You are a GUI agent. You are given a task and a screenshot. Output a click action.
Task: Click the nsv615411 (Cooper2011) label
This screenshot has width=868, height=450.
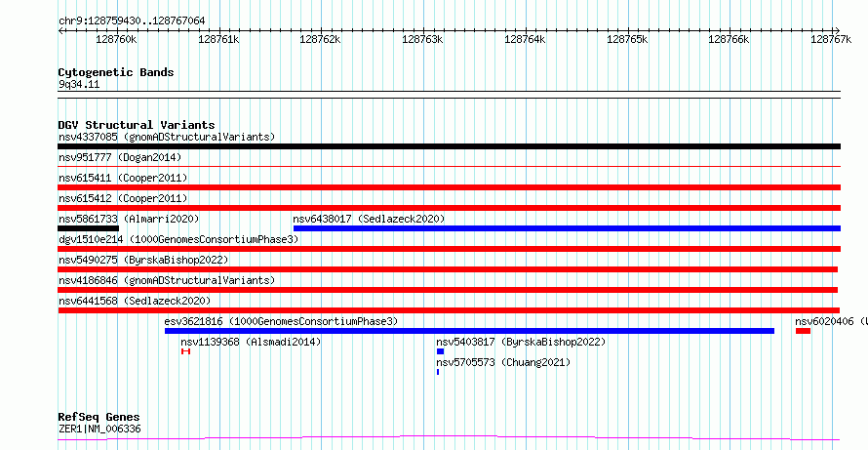coord(123,178)
